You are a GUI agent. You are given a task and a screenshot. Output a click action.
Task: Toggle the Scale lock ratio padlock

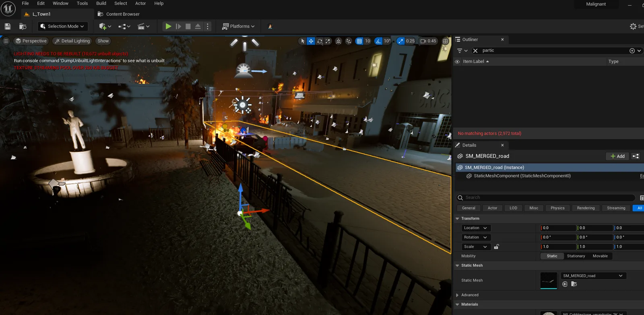496,247
